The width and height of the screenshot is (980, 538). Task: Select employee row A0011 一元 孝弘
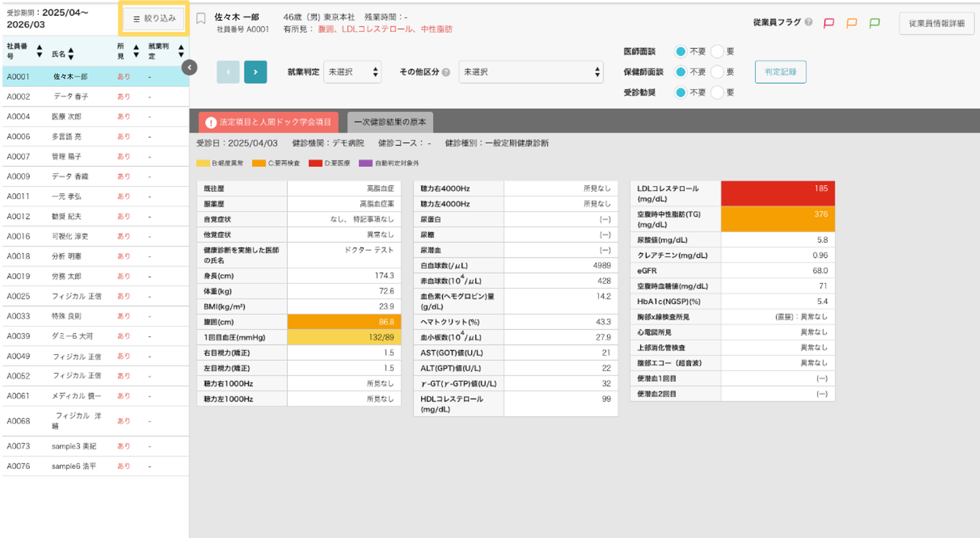click(x=95, y=196)
